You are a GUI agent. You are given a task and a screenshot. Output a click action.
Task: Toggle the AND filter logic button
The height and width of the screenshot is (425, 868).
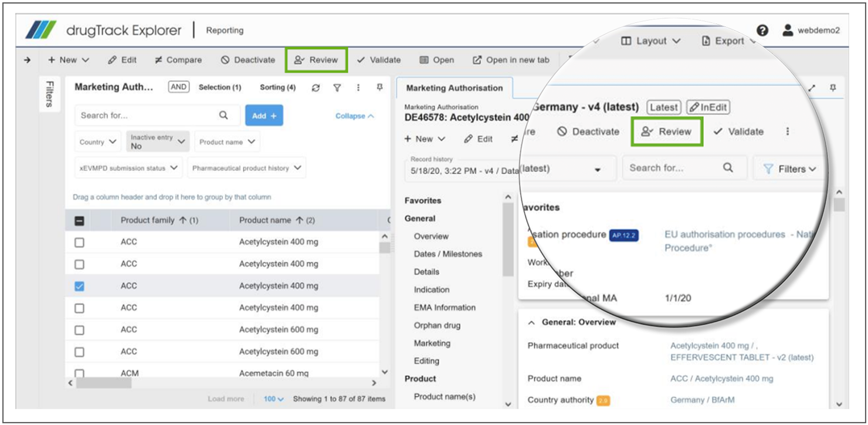(x=178, y=87)
